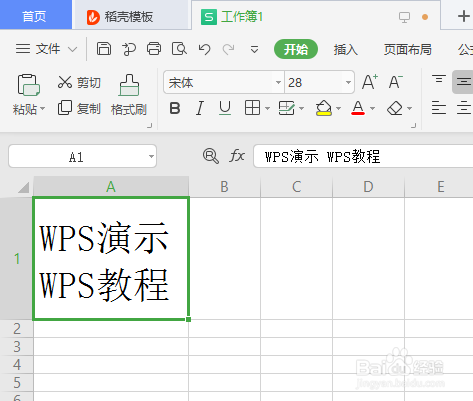The width and height of the screenshot is (473, 401).
Task: Expand the quick access toolbar customize arrow
Action: tap(254, 50)
